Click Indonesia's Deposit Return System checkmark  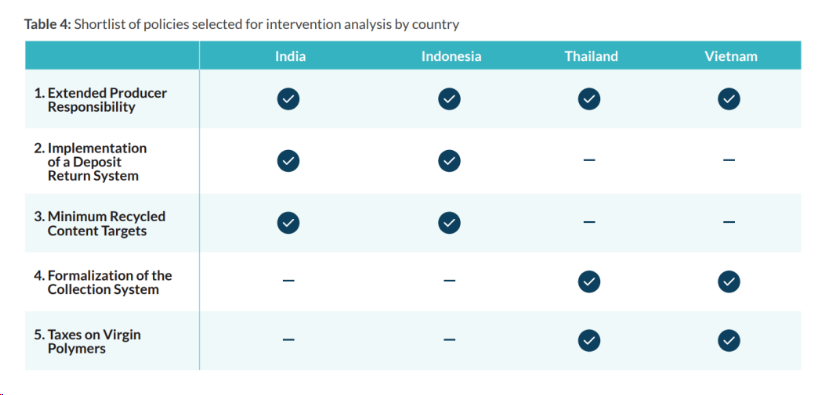(449, 161)
